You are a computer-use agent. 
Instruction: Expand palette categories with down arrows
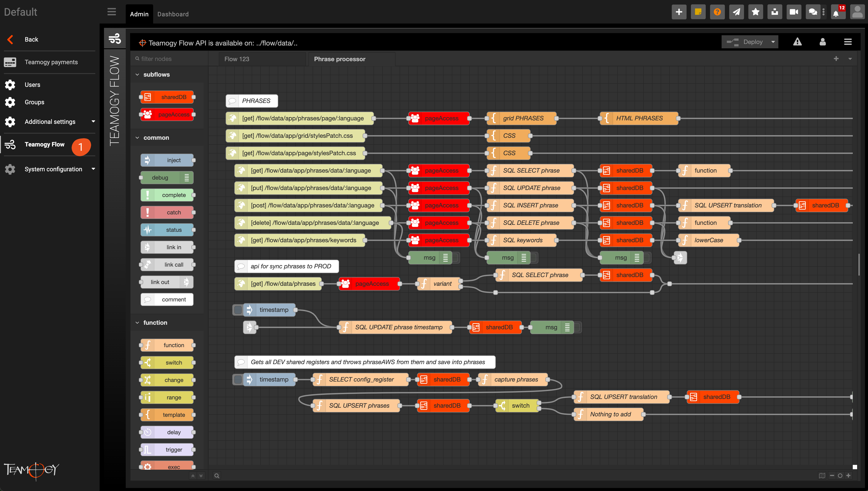point(201,476)
